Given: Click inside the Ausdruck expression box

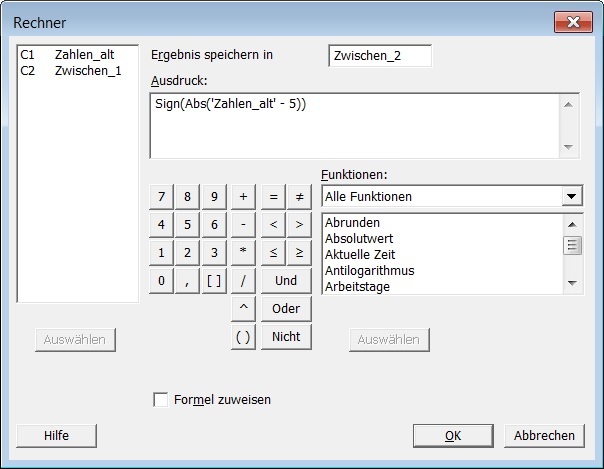Looking at the screenshot, I should 354,126.
